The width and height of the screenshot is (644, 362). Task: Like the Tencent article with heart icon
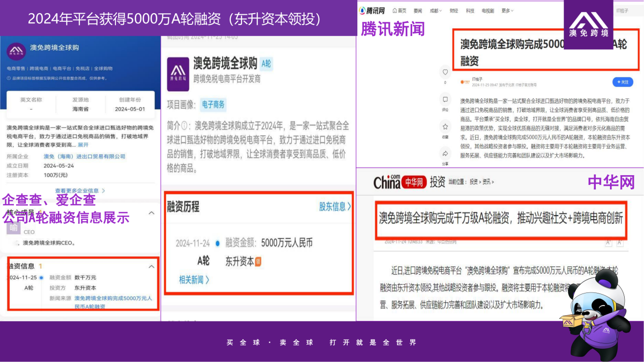445,72
